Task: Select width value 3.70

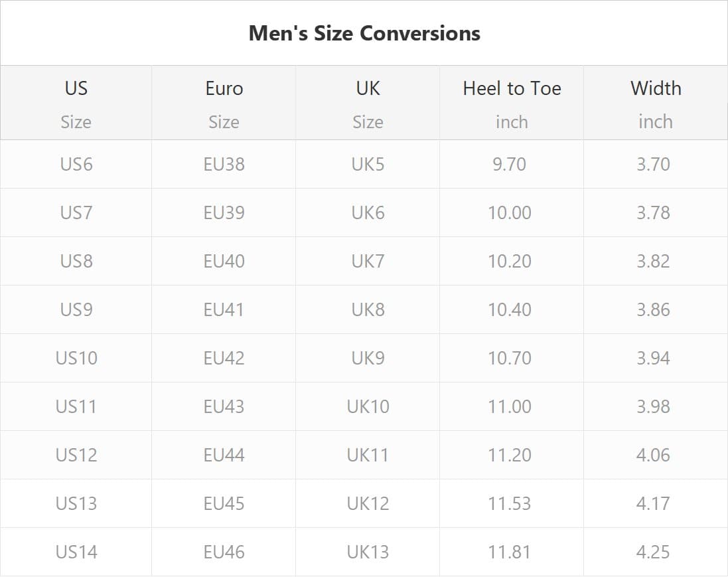Action: point(653,164)
